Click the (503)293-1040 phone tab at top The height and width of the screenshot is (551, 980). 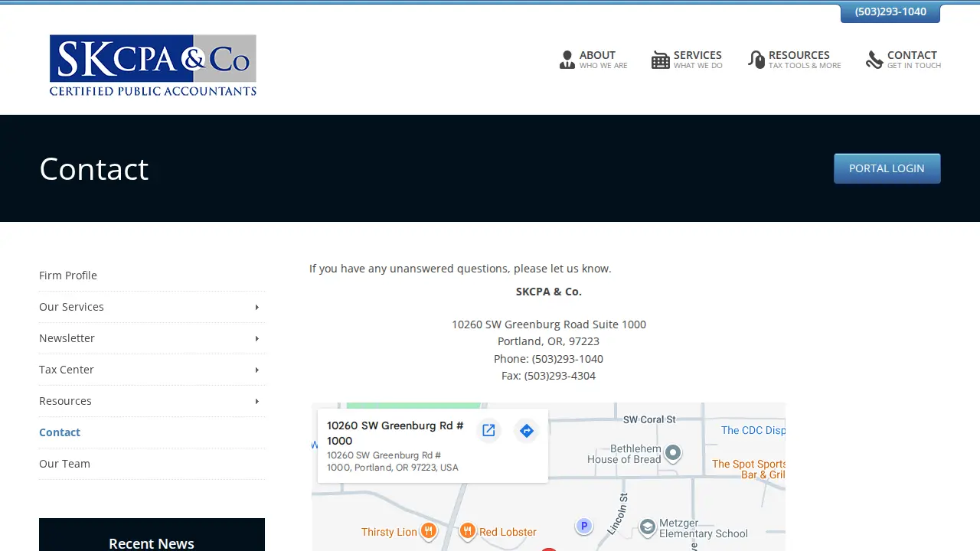coord(890,12)
